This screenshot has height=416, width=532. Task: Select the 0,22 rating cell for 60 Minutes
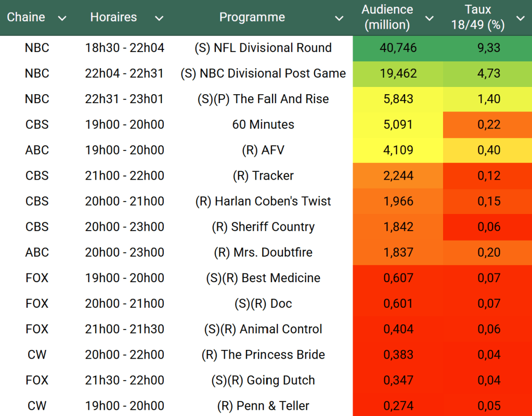(489, 124)
